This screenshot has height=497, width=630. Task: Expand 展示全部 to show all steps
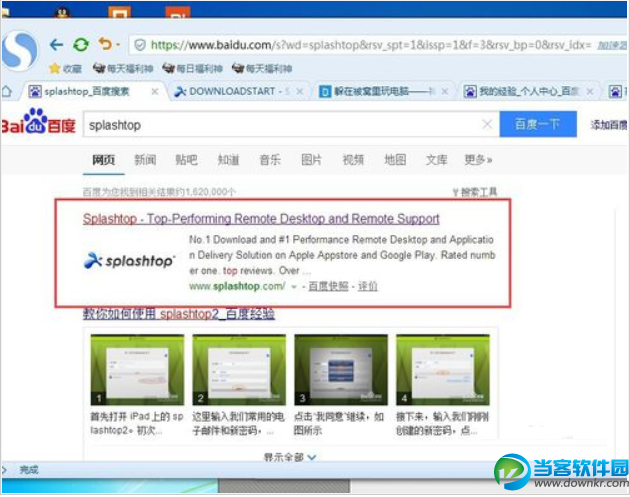290,457
